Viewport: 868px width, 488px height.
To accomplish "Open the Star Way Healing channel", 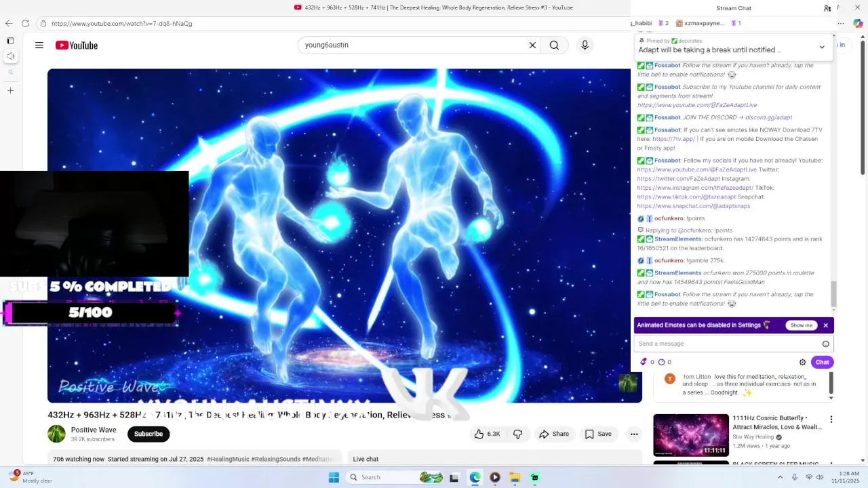I will 753,437.
